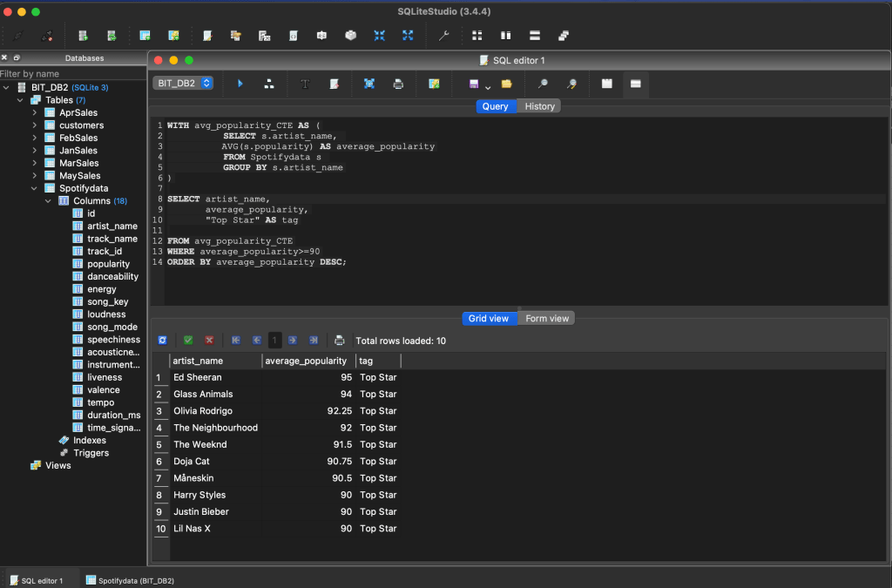Switch to Form view
The width and height of the screenshot is (892, 588).
pos(546,319)
